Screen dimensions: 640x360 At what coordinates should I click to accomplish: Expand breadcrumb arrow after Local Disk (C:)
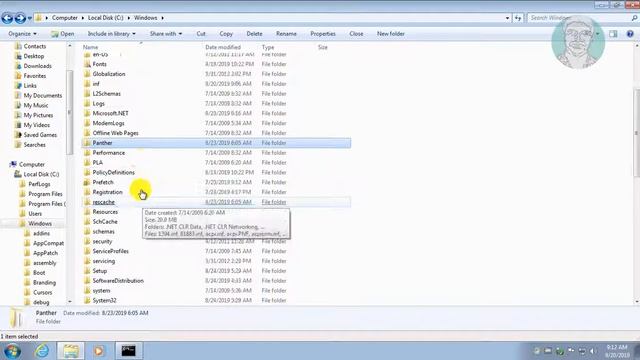pos(129,18)
